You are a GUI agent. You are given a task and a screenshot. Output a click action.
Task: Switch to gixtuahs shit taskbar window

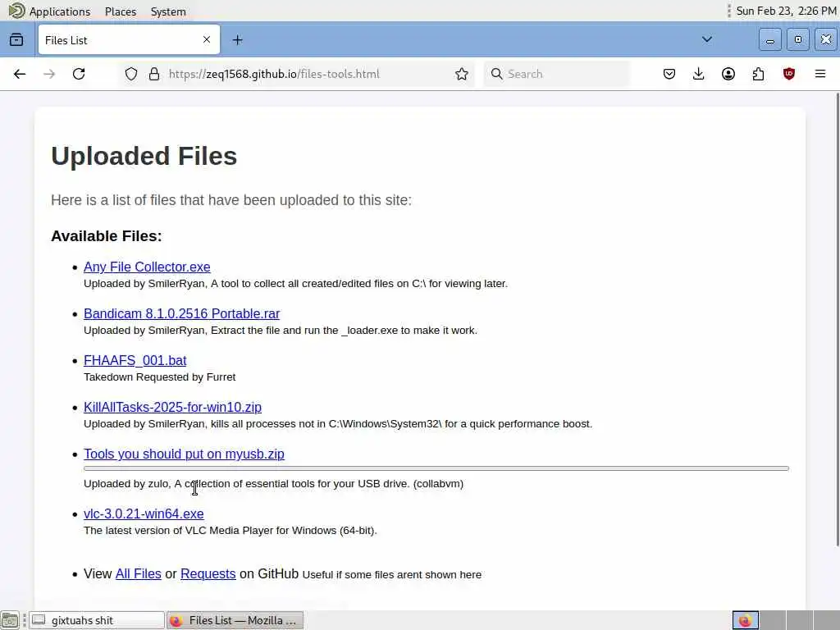coord(97,620)
